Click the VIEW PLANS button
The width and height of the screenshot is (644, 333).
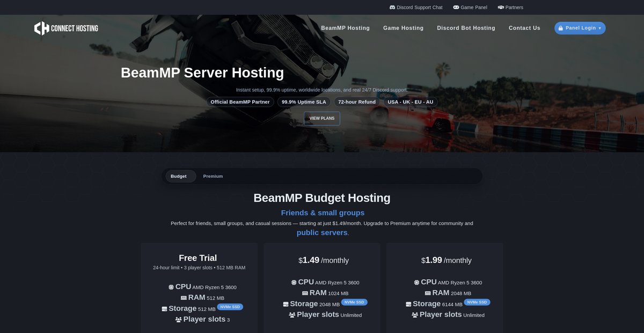point(322,118)
